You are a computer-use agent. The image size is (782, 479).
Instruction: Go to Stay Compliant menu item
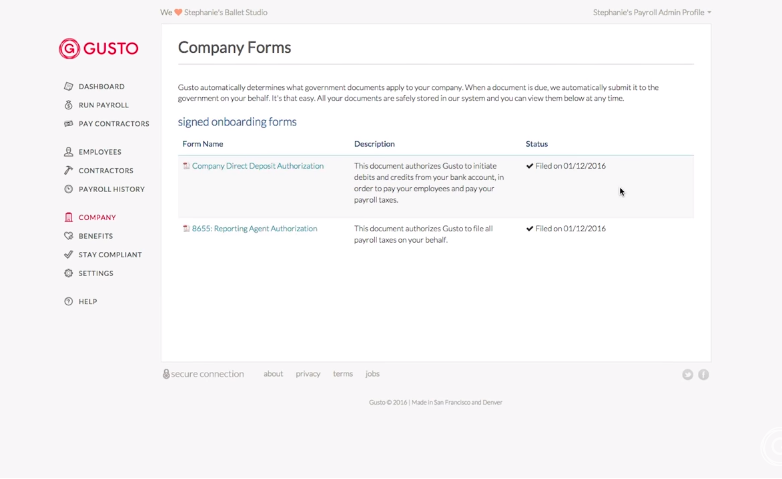(110, 254)
